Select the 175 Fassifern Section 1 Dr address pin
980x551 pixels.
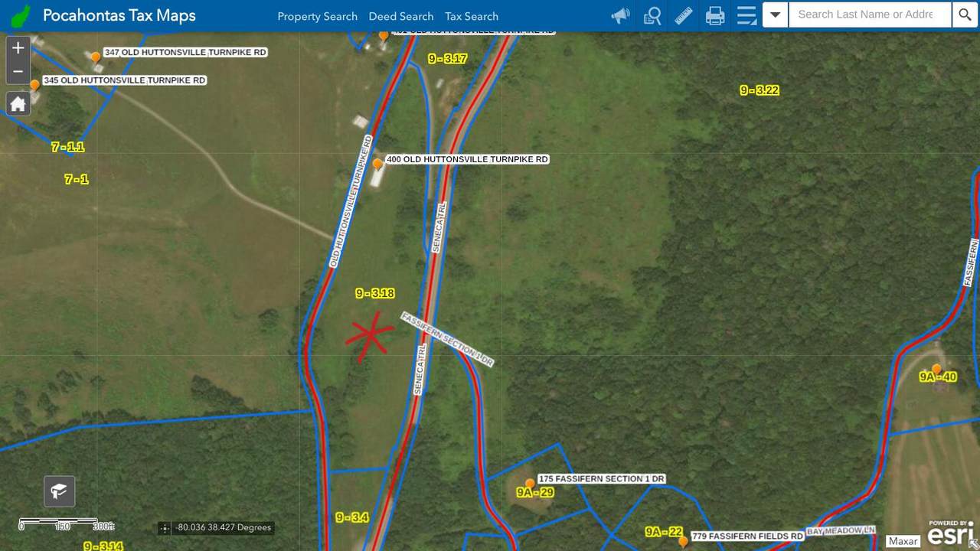tap(529, 484)
